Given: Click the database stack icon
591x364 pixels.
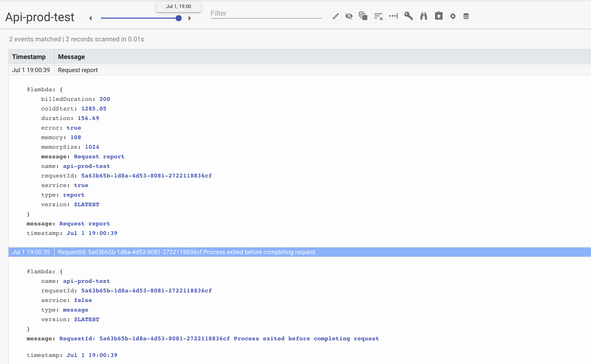Looking at the screenshot, I should 466,16.
